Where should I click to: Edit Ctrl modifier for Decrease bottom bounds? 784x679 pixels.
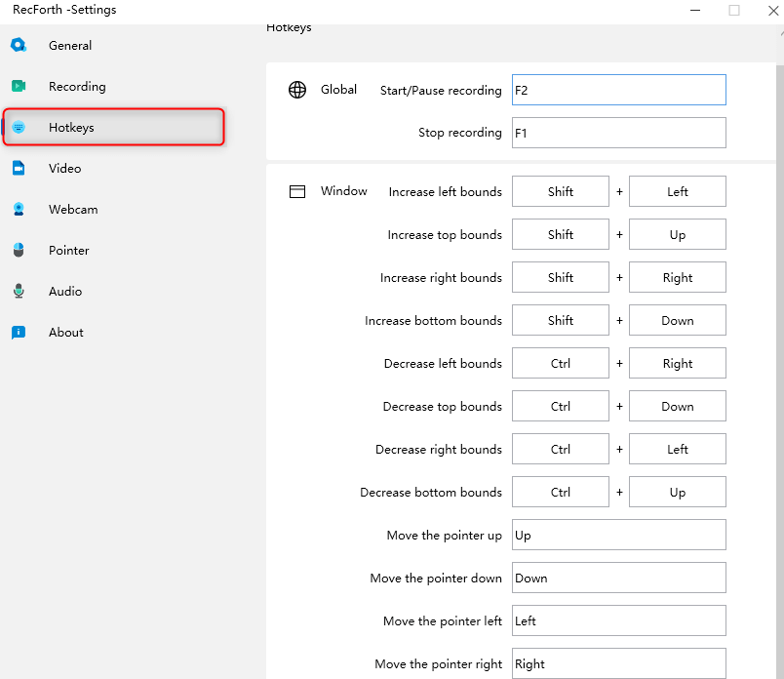tap(561, 492)
